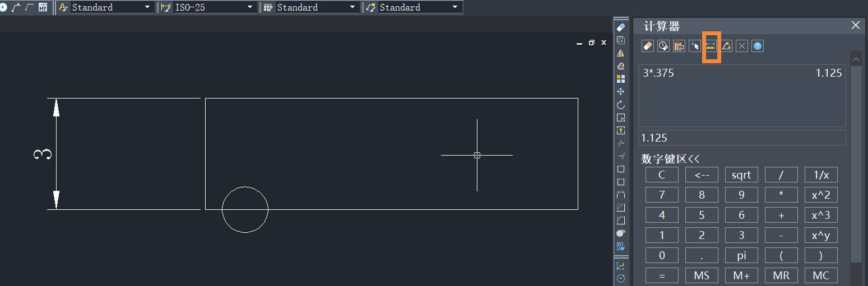Screen dimensions: 868x286
Task: Click the number 0 key
Action: (x=662, y=255)
